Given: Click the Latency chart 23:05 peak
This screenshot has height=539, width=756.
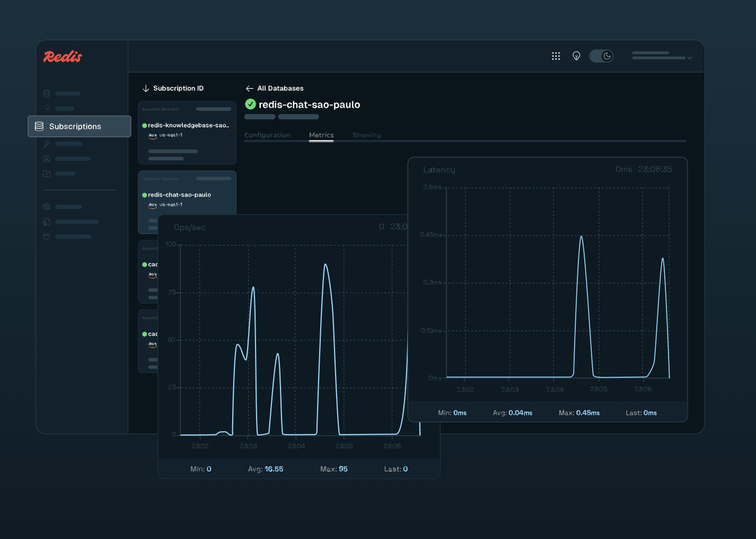Looking at the screenshot, I should pos(582,237).
